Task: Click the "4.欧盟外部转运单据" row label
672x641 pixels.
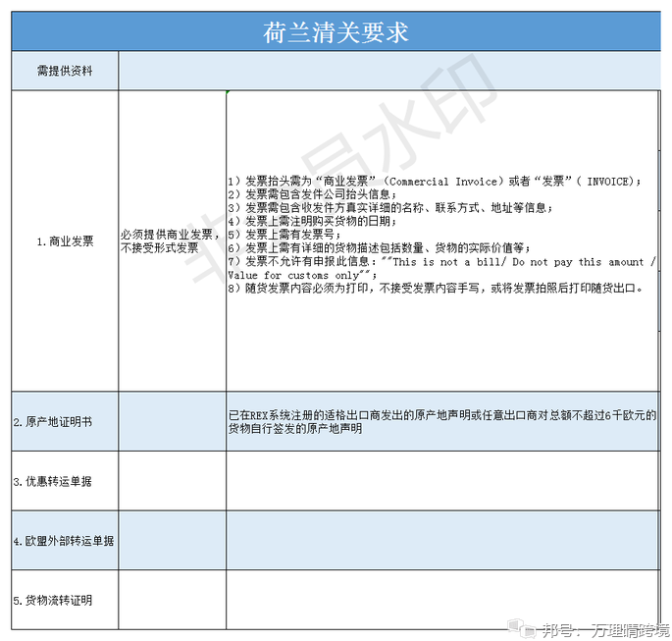Action: click(x=65, y=541)
